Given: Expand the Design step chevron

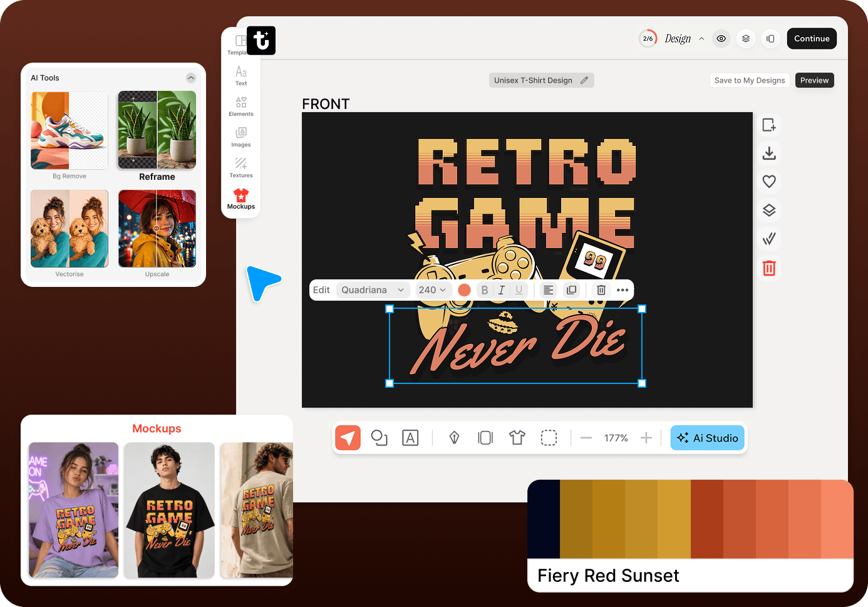Looking at the screenshot, I should [701, 38].
